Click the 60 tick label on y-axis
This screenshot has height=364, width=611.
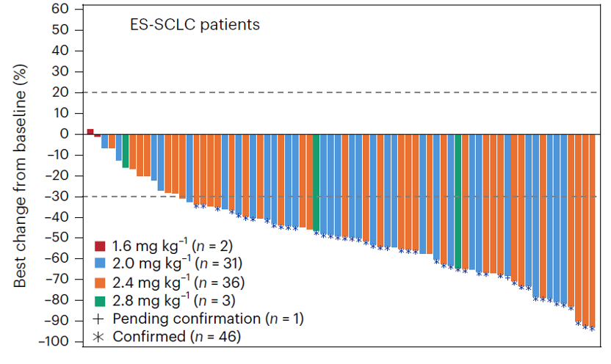pyautogui.click(x=60, y=10)
